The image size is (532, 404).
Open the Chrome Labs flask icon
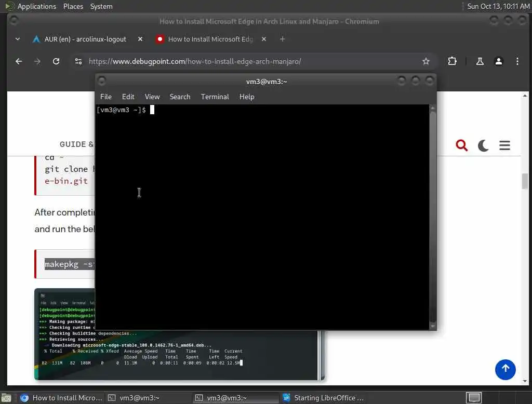click(x=480, y=61)
